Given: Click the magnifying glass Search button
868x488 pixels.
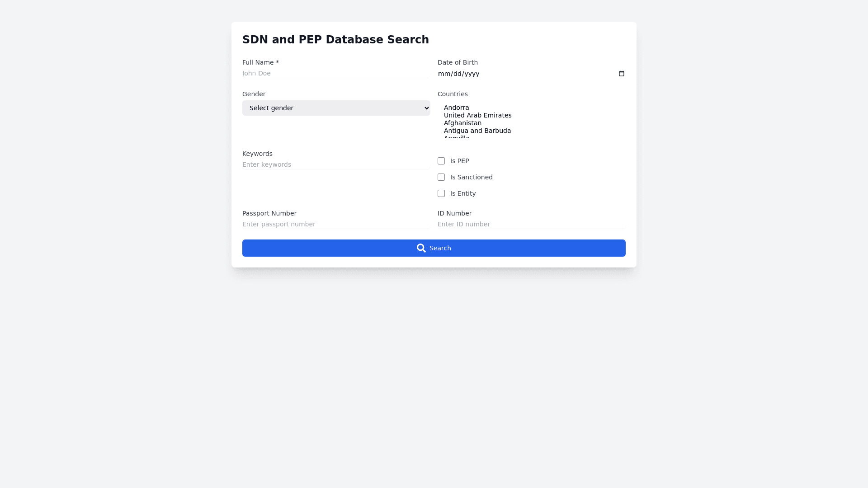Looking at the screenshot, I should [x=434, y=248].
